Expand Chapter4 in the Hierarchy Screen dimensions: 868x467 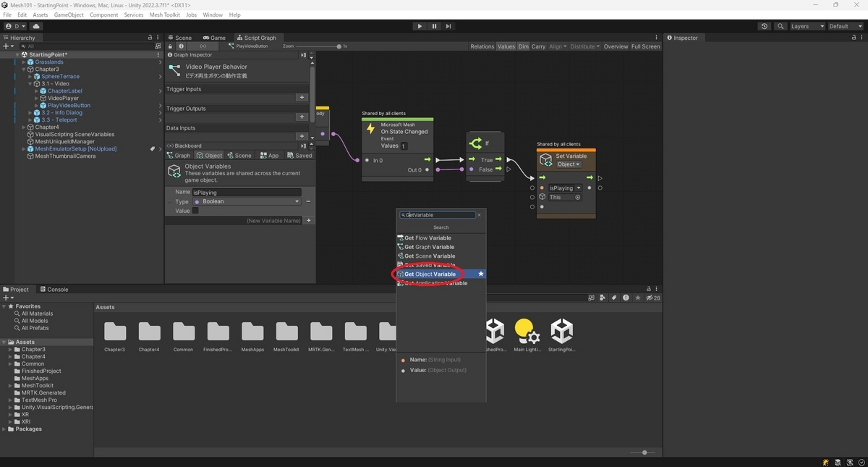click(x=24, y=127)
